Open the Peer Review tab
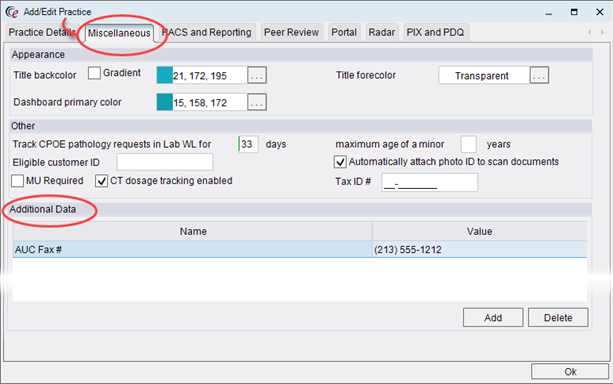 (291, 32)
